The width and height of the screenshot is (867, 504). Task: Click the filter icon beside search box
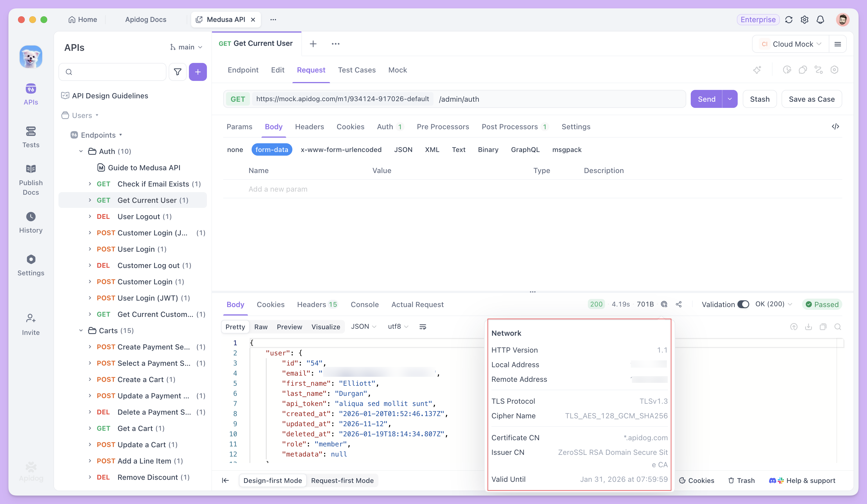(177, 72)
